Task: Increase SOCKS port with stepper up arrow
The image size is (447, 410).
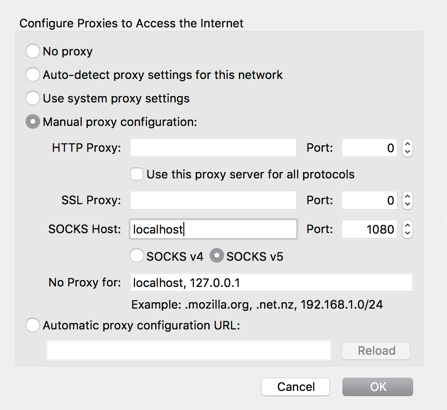Action: click(407, 225)
